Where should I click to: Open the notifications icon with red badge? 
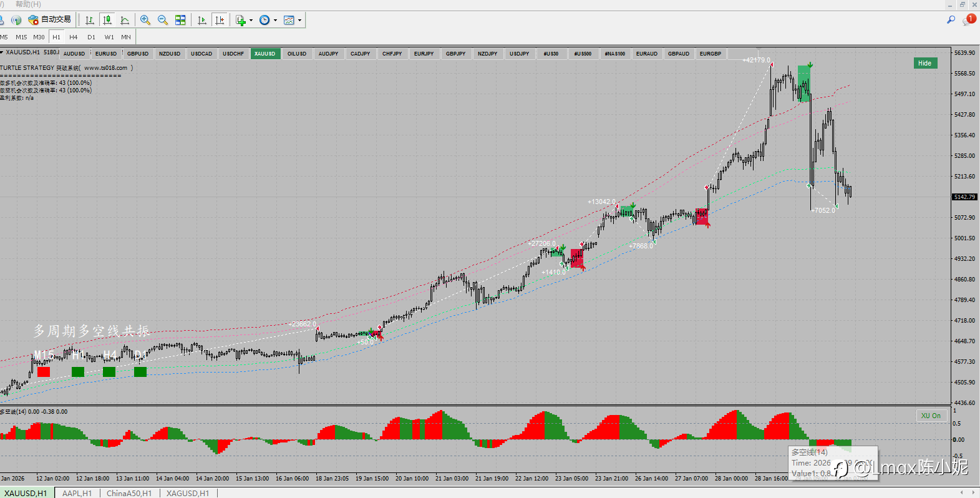969,20
